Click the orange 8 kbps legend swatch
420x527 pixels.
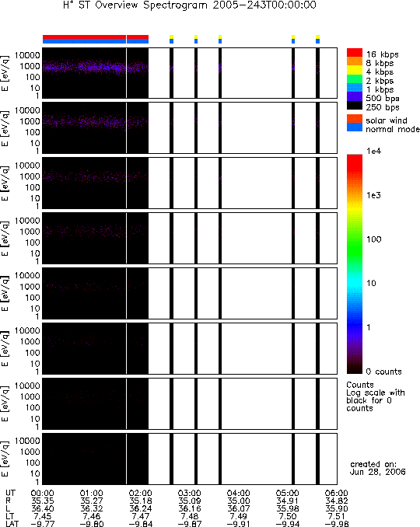point(355,61)
